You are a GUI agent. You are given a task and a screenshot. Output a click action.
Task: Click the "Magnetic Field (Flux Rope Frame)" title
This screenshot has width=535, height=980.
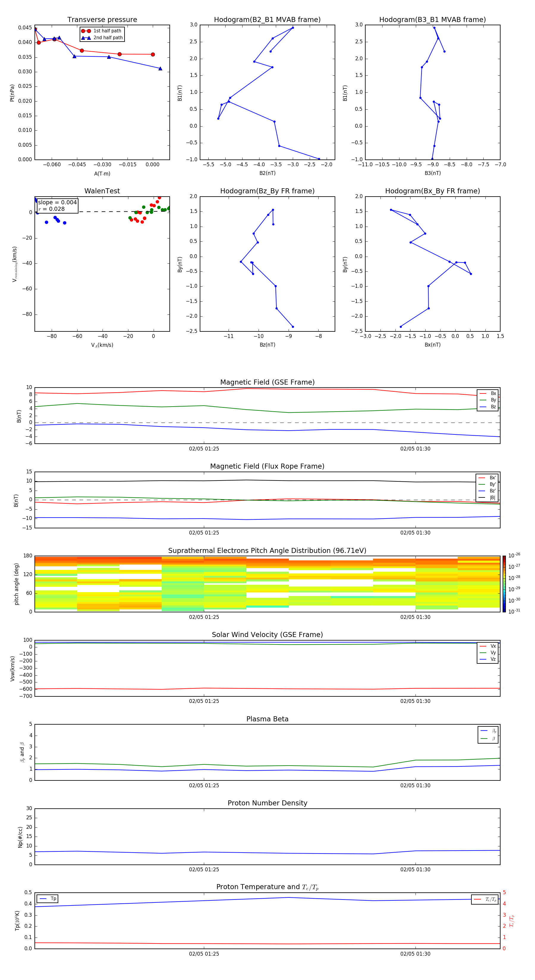(267, 467)
